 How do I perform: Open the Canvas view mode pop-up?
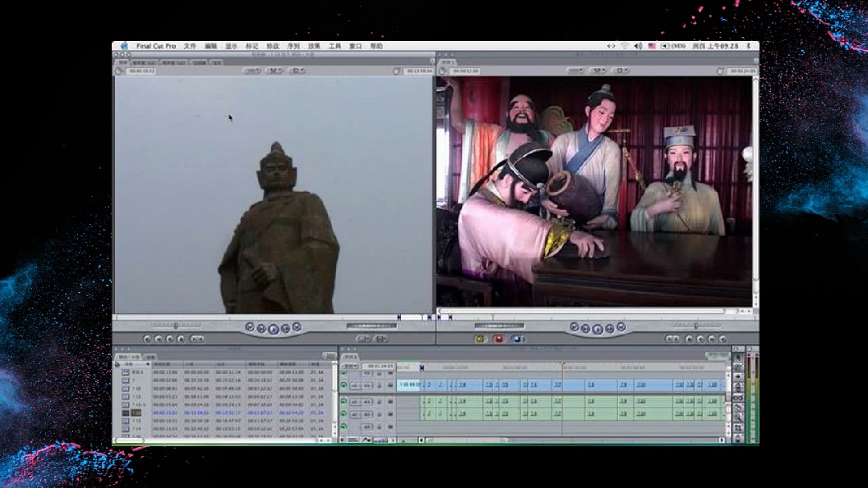(599, 71)
